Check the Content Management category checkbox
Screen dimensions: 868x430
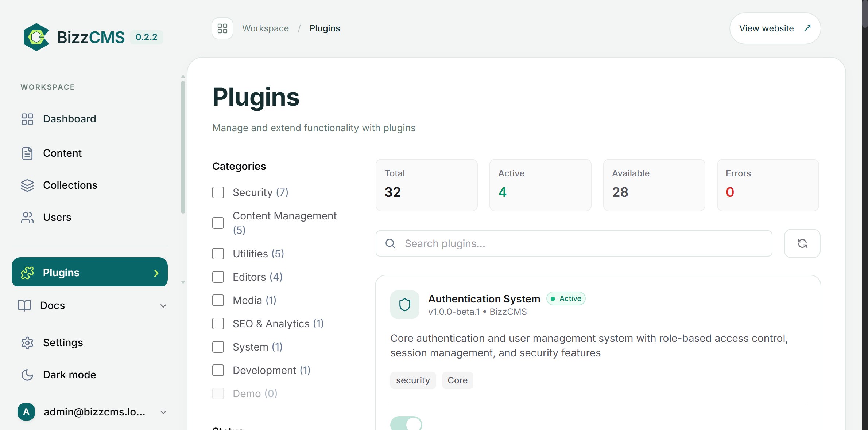tap(218, 223)
